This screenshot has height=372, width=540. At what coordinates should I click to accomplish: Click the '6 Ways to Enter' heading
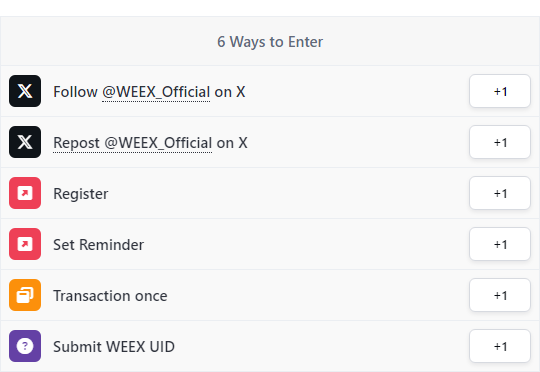click(270, 42)
